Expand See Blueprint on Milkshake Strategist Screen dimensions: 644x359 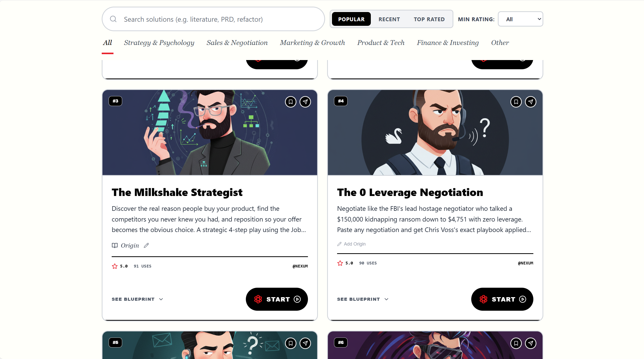coord(137,299)
